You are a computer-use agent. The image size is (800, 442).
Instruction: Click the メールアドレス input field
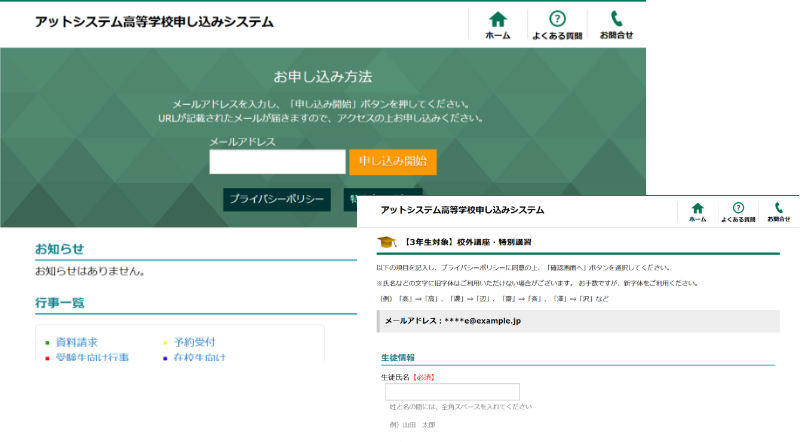[x=277, y=161]
